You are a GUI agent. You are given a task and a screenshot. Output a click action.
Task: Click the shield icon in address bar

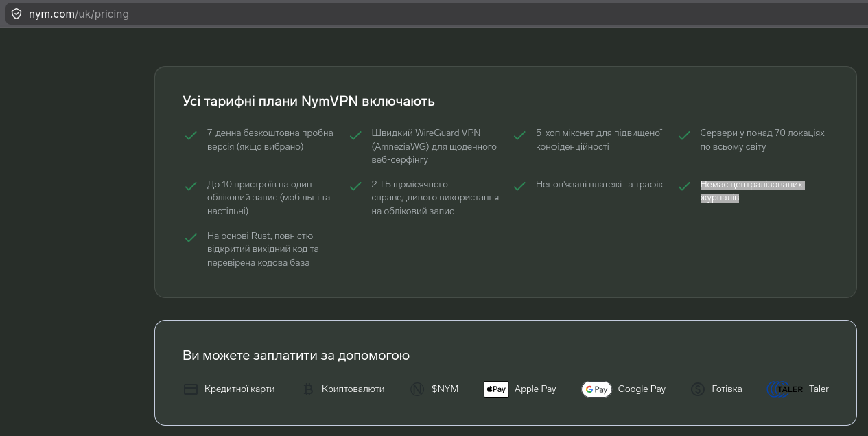[x=16, y=14]
